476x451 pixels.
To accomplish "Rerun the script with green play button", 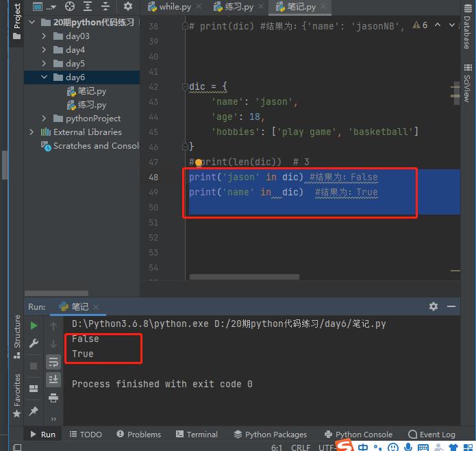I will pos(34,326).
